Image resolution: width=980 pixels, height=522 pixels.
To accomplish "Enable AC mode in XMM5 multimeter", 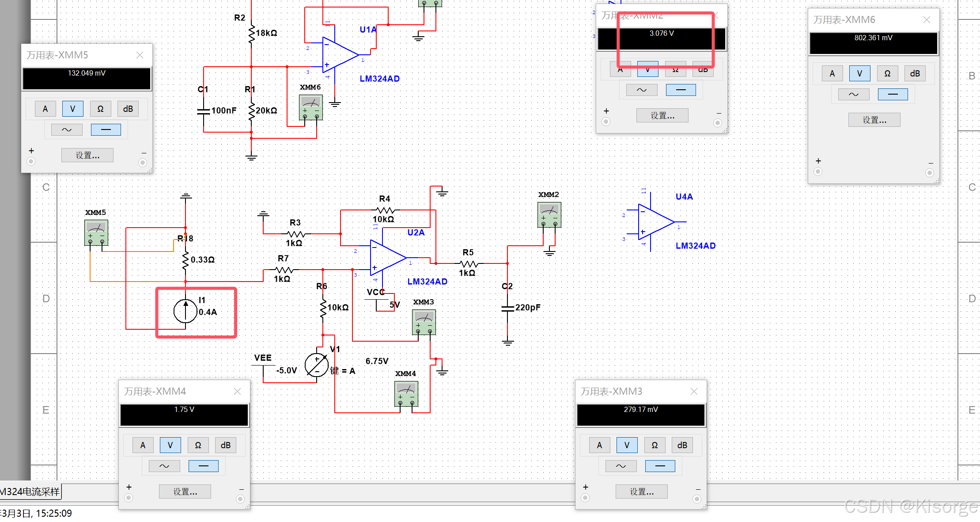I will click(x=67, y=130).
